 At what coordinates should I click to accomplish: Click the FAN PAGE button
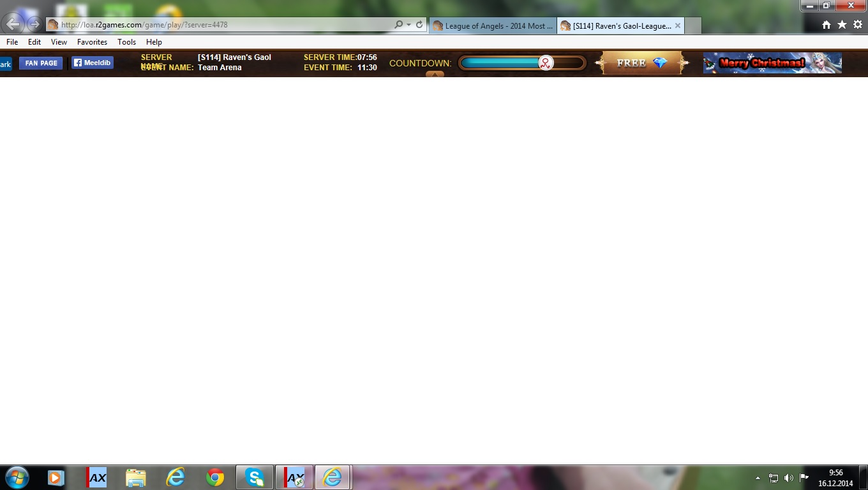click(x=41, y=63)
